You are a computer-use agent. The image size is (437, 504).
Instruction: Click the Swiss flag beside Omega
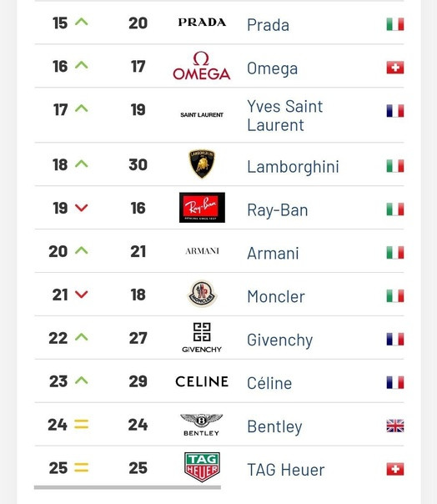pyautogui.click(x=395, y=68)
